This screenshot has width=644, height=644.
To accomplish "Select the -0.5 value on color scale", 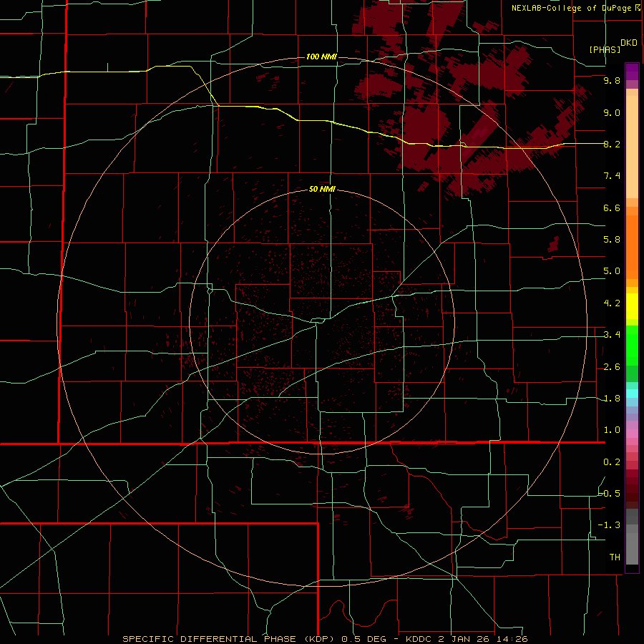I will click(610, 493).
